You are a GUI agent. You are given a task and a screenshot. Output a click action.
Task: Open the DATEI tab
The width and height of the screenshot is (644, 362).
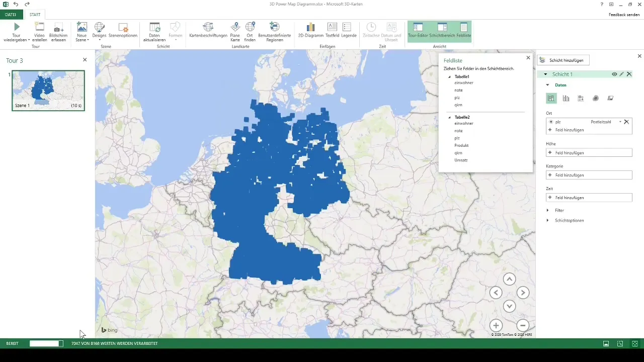click(x=11, y=15)
